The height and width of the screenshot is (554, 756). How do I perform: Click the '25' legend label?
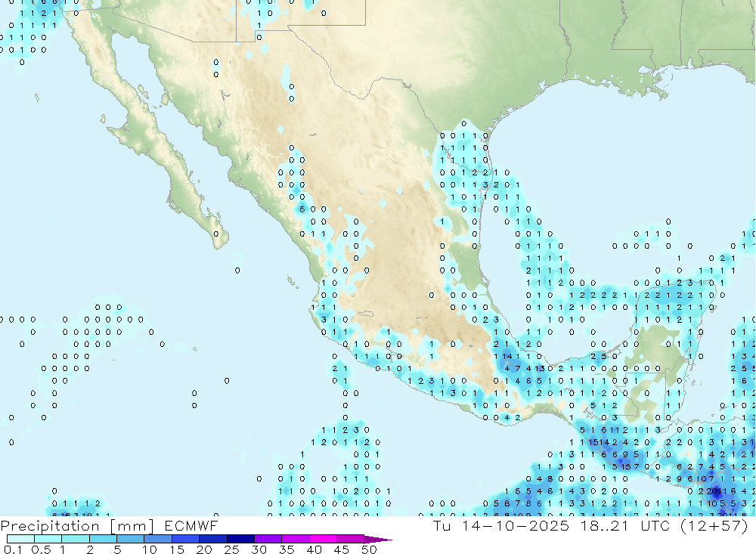[x=232, y=549]
